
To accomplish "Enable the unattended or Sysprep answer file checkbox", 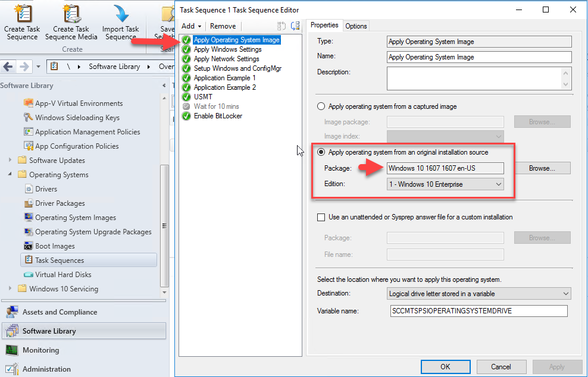I will pos(321,218).
